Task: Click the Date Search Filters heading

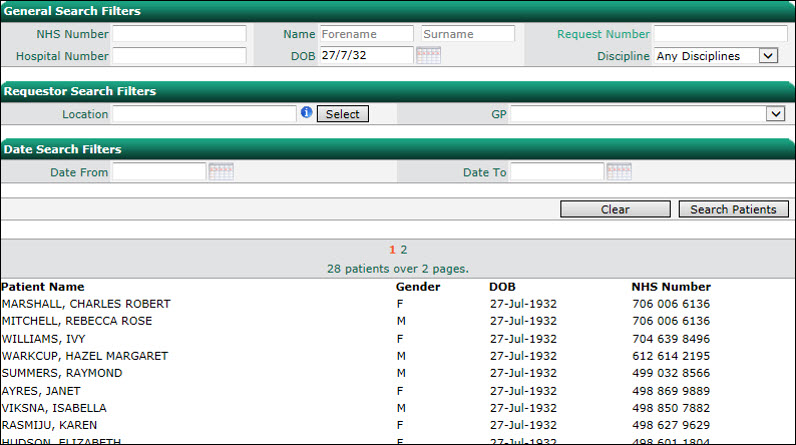Action: (62, 149)
